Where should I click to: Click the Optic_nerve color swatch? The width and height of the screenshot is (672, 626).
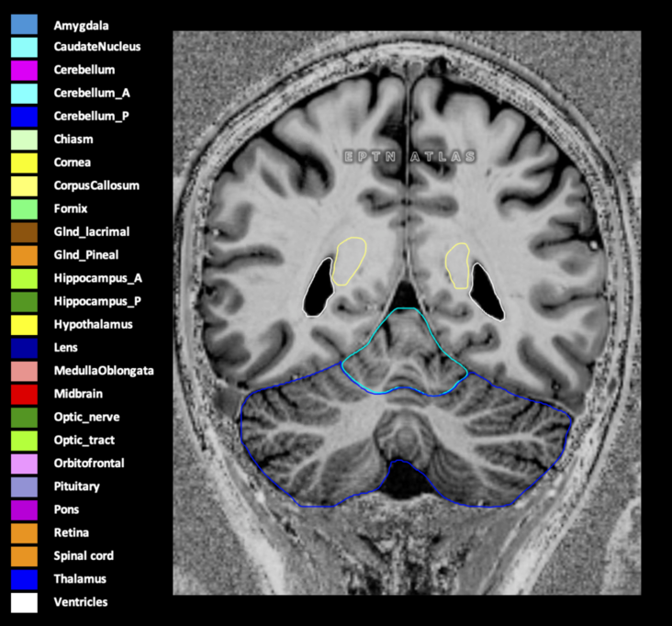click(x=24, y=418)
